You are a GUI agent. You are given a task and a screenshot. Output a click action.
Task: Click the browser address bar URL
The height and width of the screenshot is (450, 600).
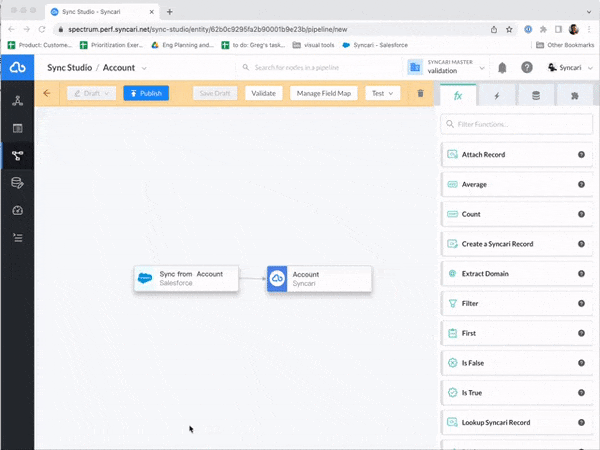click(208, 29)
